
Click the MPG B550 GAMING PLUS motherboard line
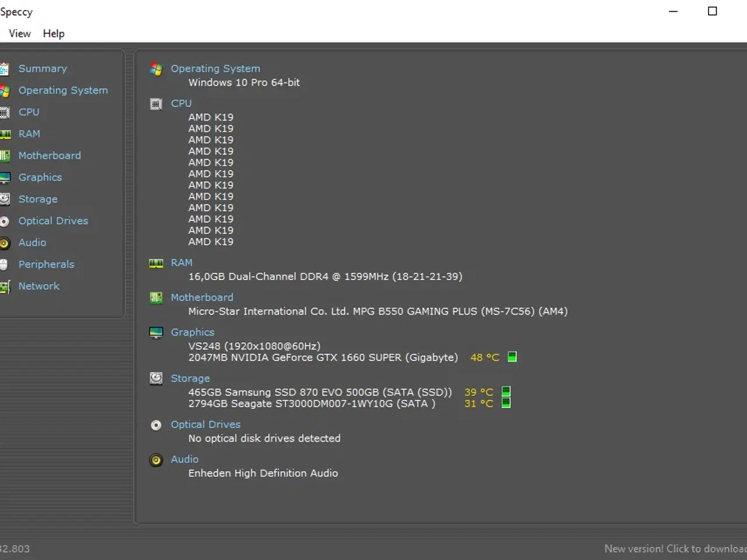[378, 311]
